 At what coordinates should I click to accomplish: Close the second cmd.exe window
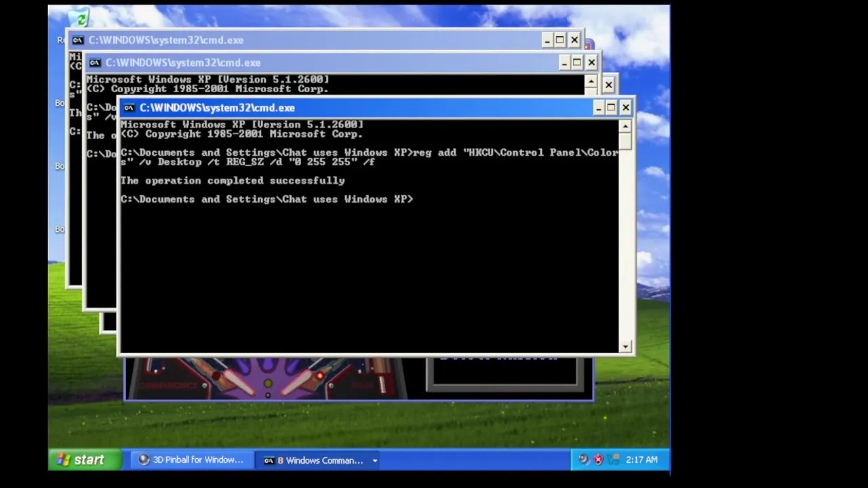591,62
